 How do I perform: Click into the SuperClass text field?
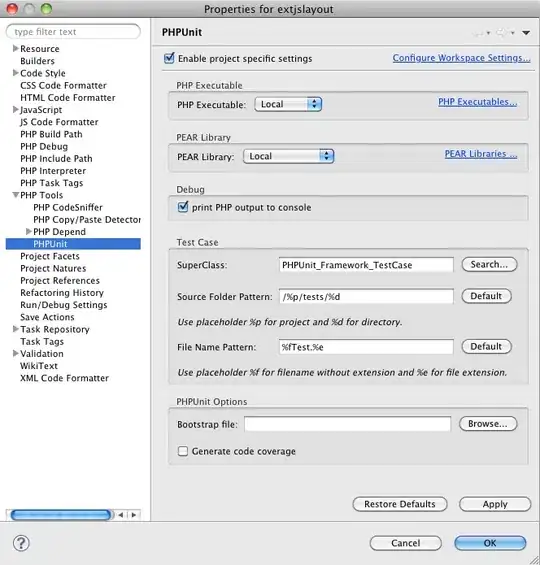(x=366, y=265)
